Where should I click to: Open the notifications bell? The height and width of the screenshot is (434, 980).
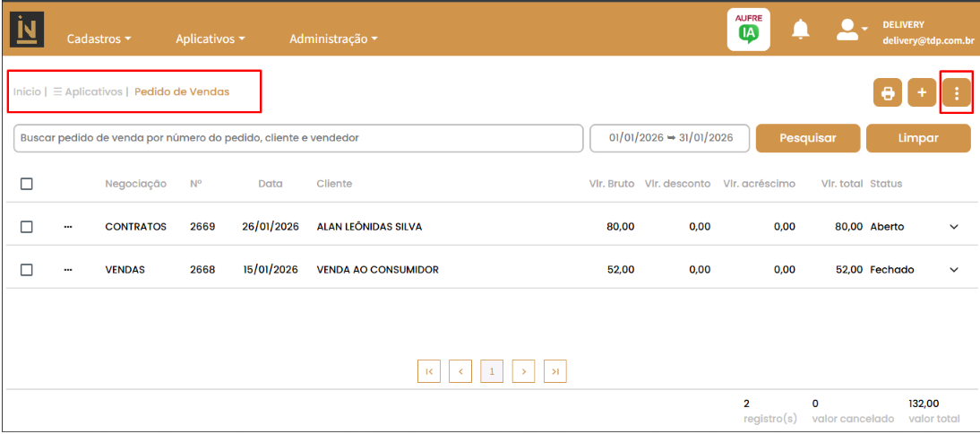click(800, 30)
